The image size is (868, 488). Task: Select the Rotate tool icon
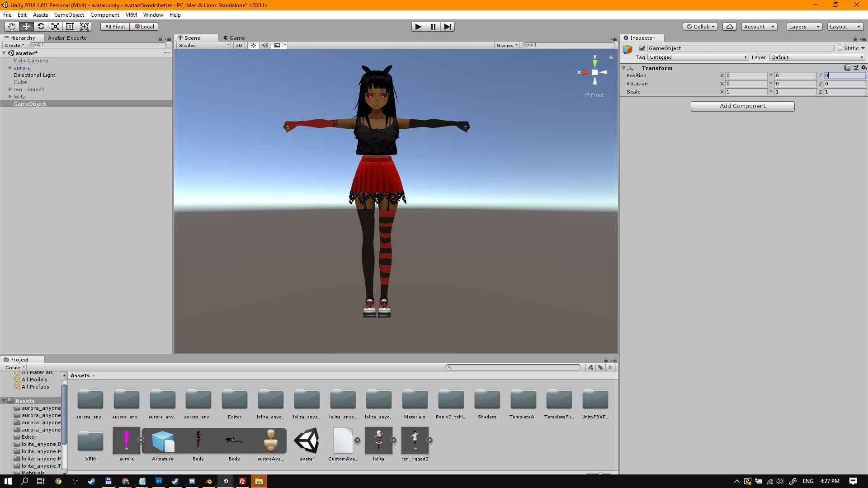point(41,27)
